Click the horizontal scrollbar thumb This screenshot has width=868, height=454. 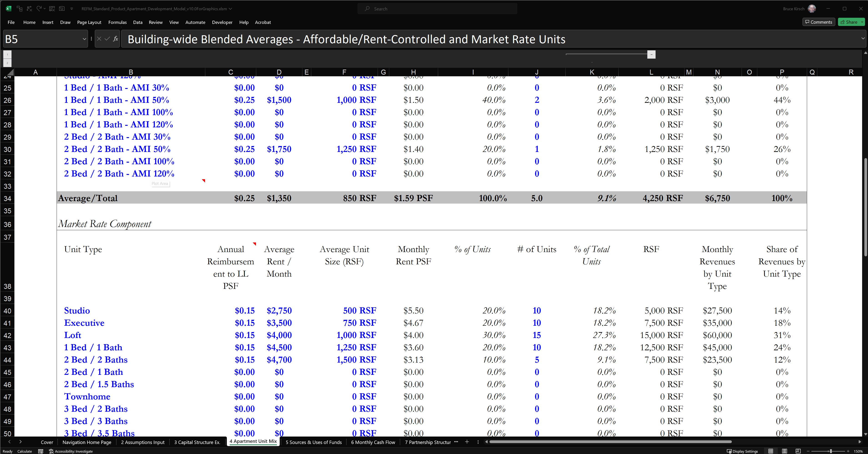click(611, 441)
